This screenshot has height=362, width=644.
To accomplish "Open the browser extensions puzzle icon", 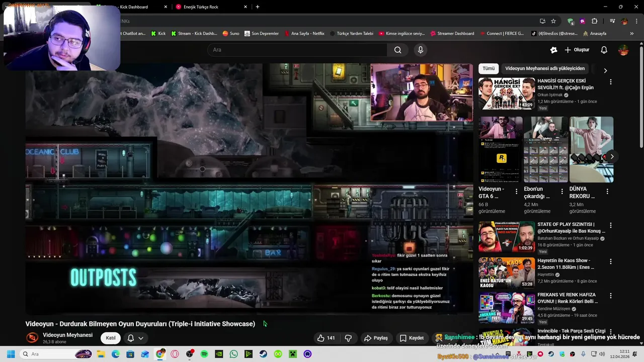I will coord(594,21).
